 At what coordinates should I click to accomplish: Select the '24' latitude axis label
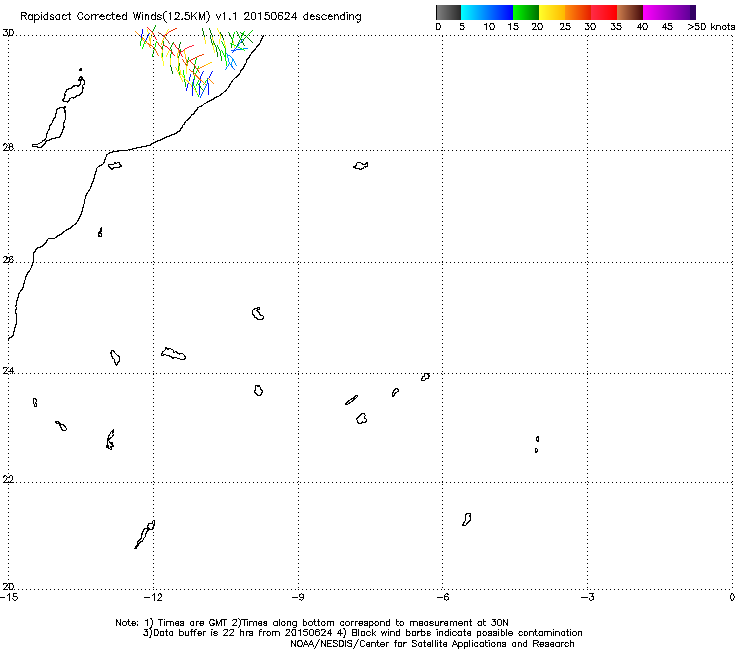(x=8, y=371)
